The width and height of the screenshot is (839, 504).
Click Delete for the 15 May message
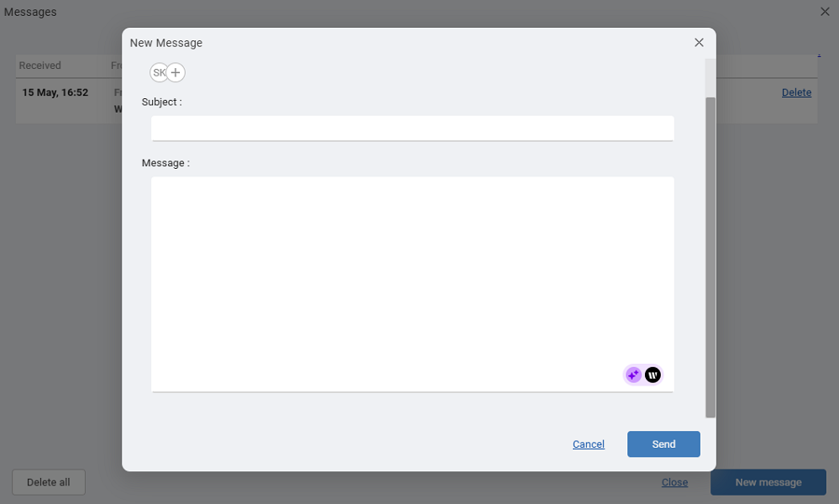click(x=796, y=92)
